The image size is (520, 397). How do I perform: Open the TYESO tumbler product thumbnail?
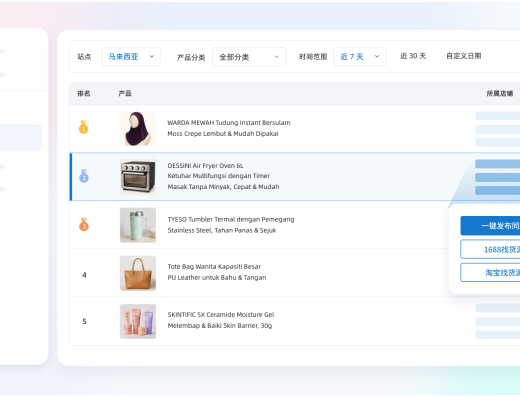138,225
